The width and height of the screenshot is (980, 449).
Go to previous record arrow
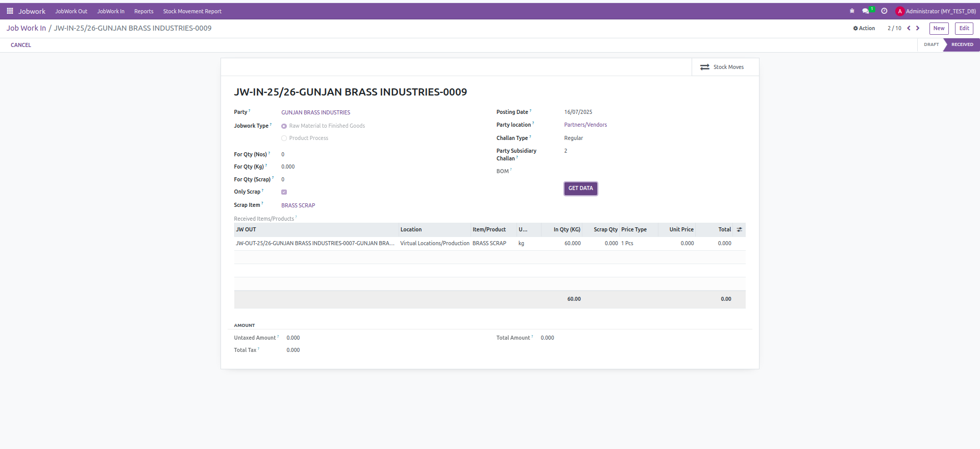point(909,29)
